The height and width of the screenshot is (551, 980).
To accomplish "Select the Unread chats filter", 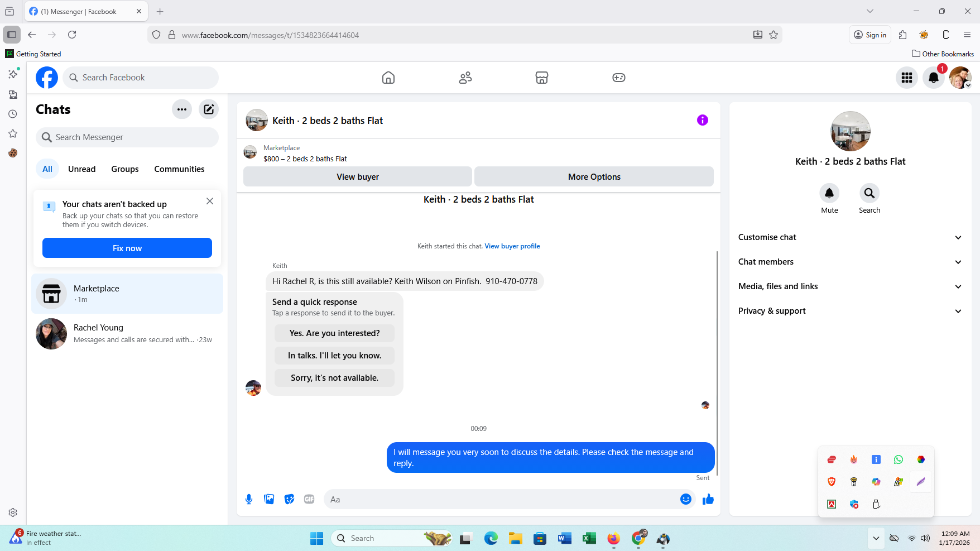I will tap(82, 169).
